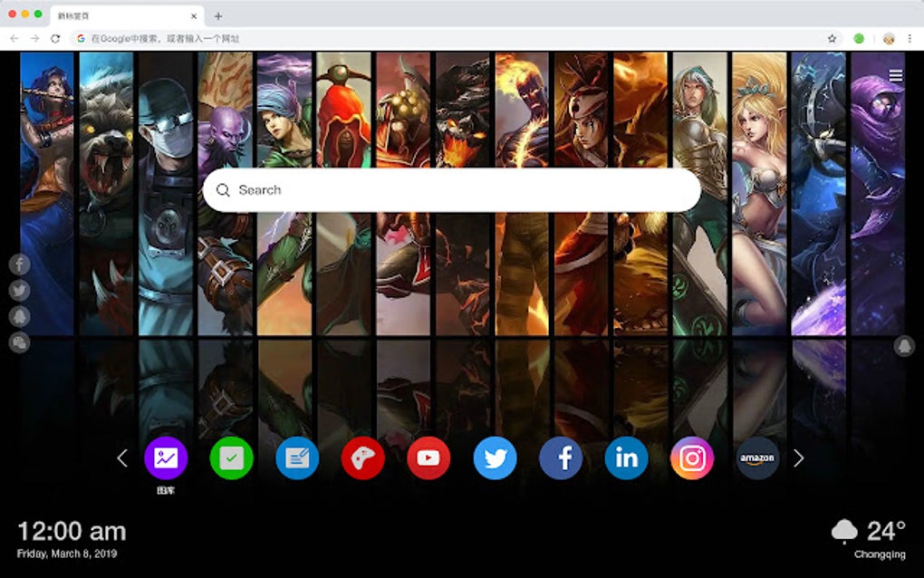Click the Twitter share icon in left sidebar

click(19, 291)
